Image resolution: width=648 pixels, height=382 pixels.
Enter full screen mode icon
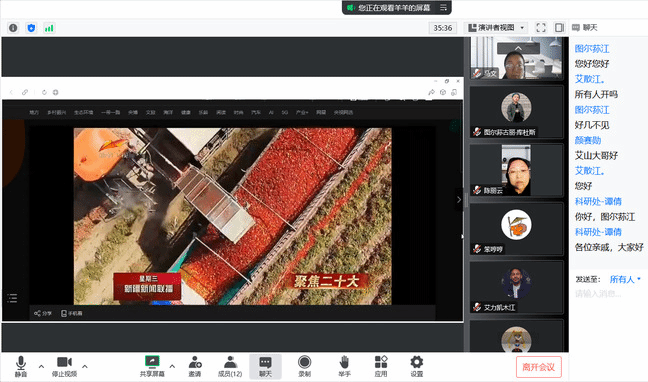pos(541,27)
